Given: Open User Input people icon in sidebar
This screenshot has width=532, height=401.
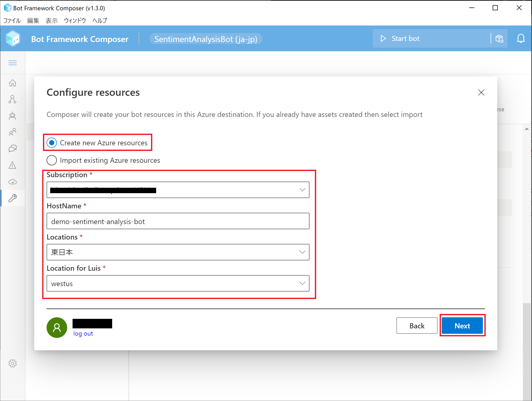Looking at the screenshot, I should click(x=12, y=132).
